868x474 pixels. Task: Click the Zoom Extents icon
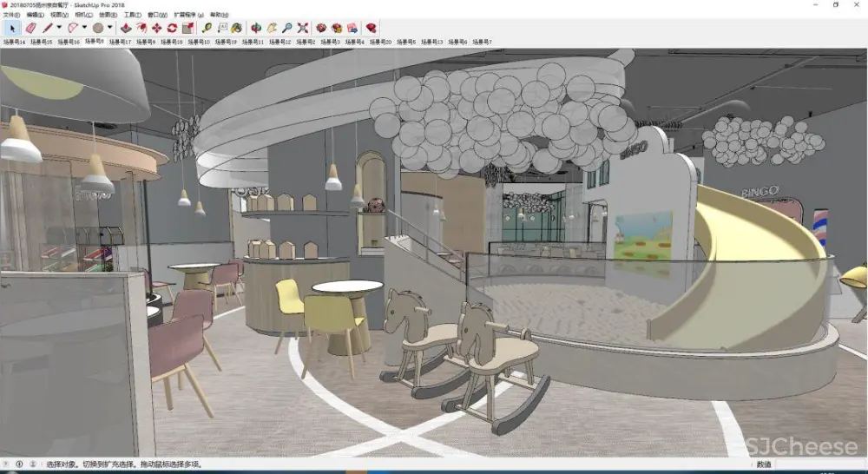[x=303, y=28]
